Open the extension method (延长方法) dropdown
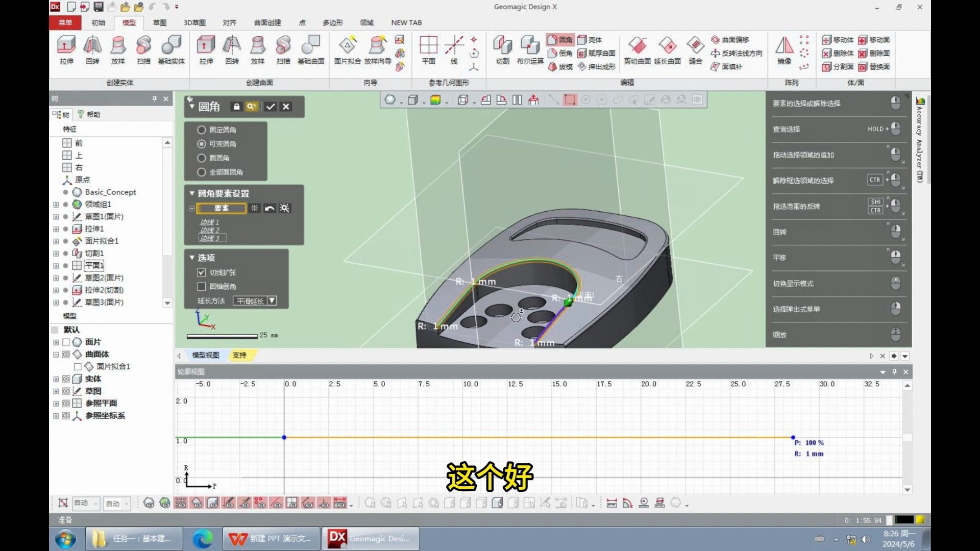This screenshot has width=980, height=551. (x=272, y=301)
